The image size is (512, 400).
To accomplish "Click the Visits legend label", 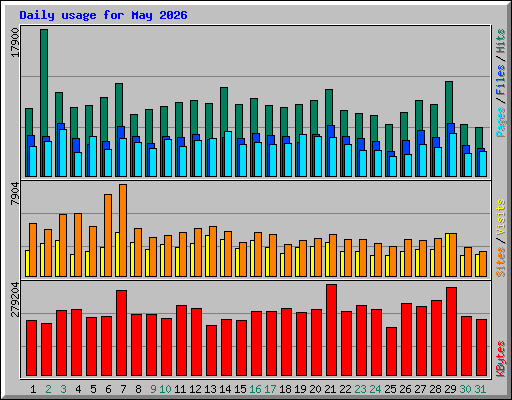I will 501,218.
